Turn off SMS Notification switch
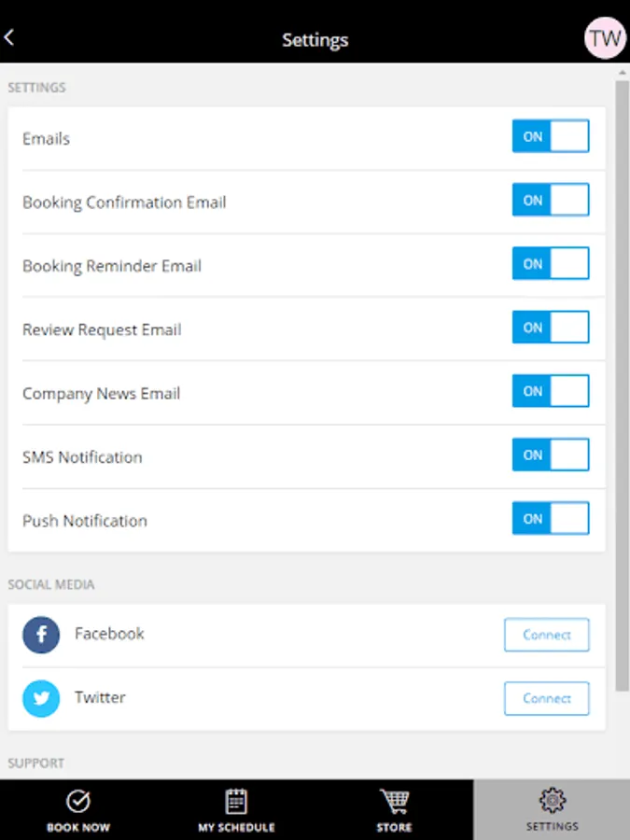The height and width of the screenshot is (840, 630). coord(551,455)
